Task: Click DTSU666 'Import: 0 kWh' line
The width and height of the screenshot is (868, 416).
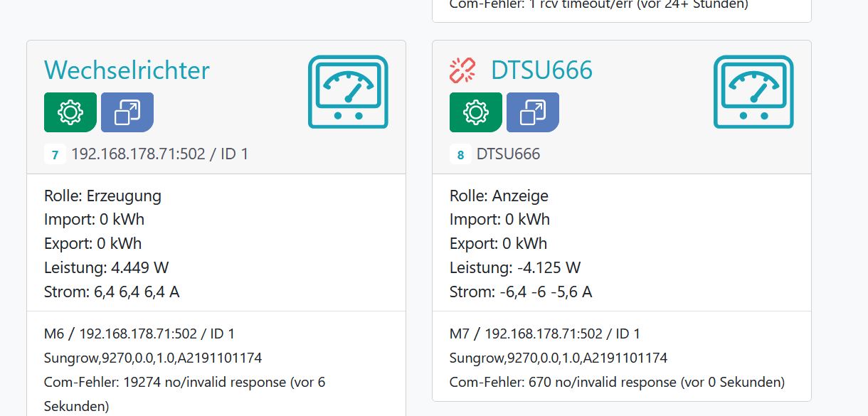Action: point(499,219)
